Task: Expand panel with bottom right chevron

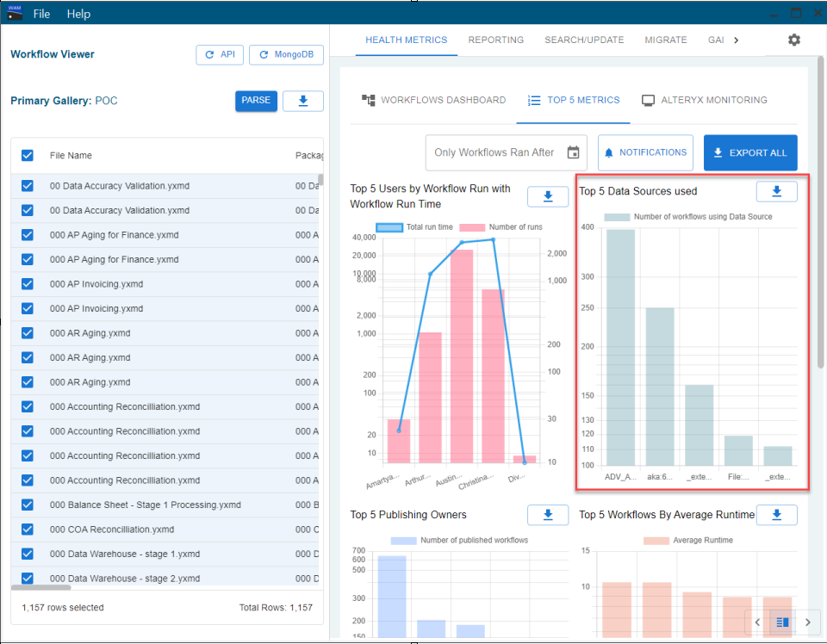Action: (807, 622)
